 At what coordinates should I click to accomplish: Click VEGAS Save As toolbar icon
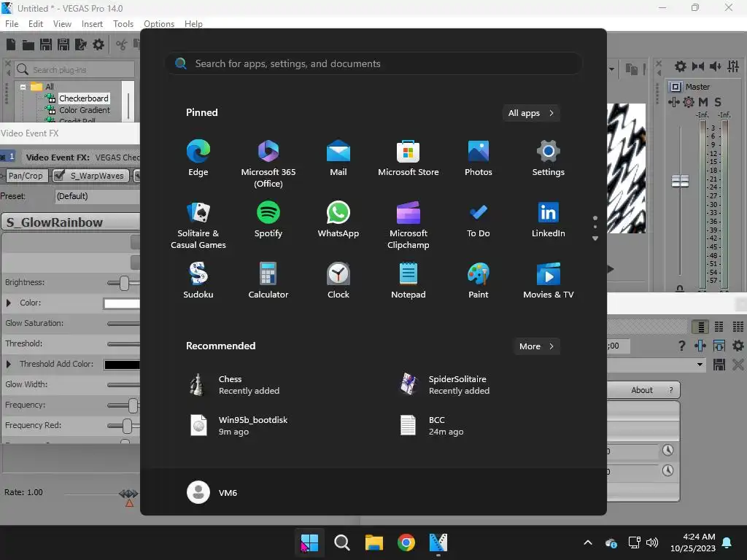[63, 44]
